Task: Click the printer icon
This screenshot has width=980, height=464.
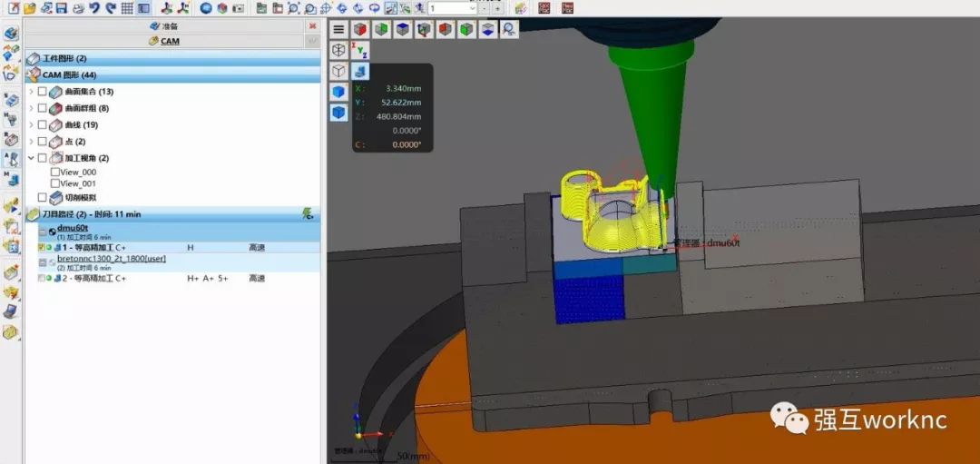Action: point(78,8)
